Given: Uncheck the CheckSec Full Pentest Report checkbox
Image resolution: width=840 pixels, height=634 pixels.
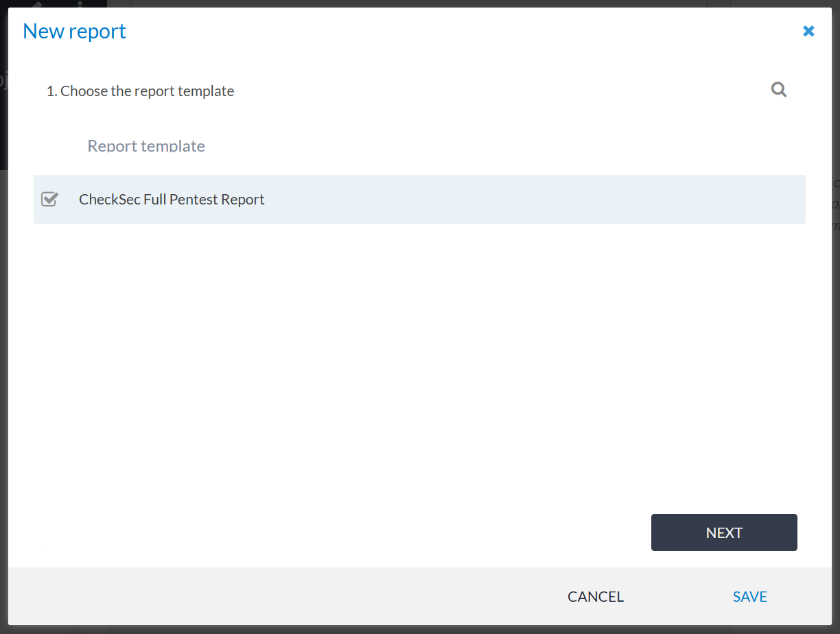Looking at the screenshot, I should (49, 199).
